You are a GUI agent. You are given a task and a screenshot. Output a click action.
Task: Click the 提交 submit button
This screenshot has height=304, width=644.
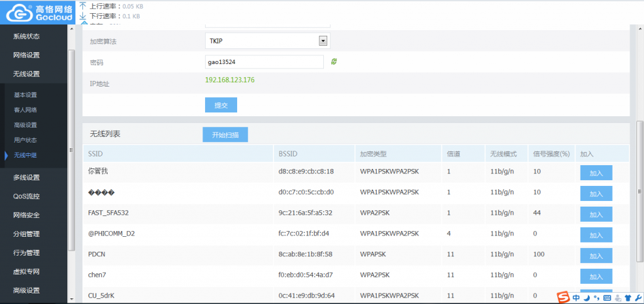221,105
